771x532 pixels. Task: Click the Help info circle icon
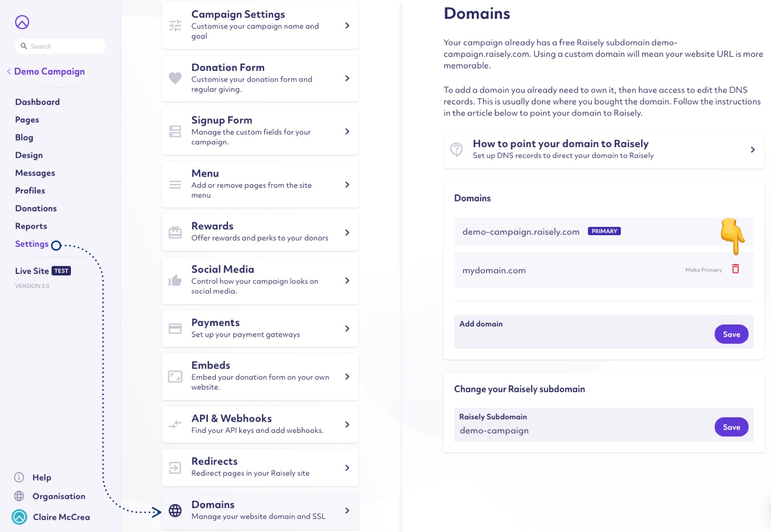[19, 477]
